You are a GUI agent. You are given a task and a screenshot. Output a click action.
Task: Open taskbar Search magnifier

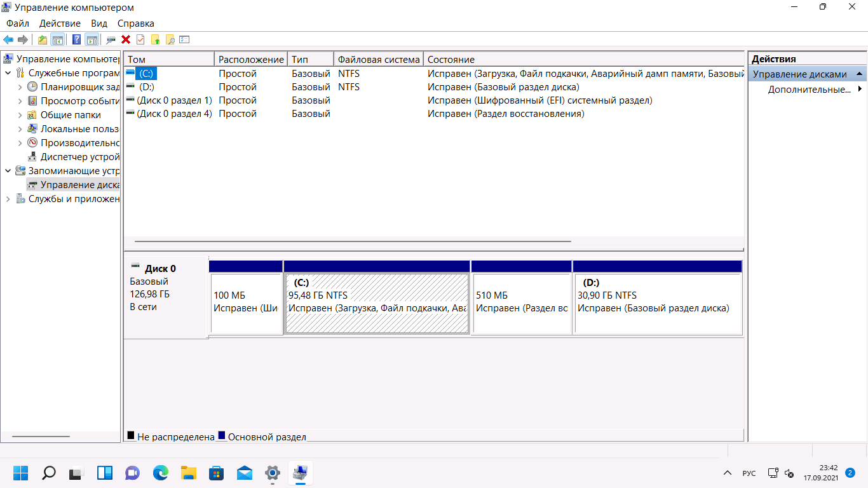pyautogui.click(x=48, y=473)
